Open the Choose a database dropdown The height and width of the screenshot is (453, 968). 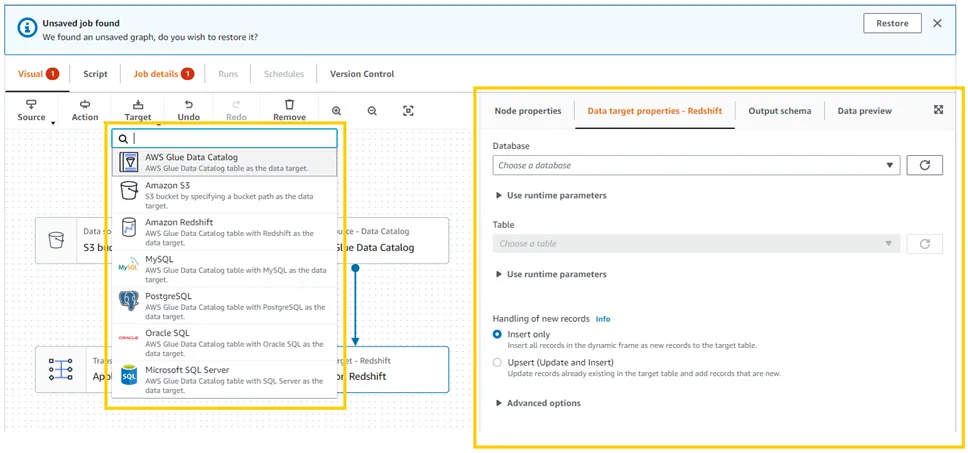696,165
